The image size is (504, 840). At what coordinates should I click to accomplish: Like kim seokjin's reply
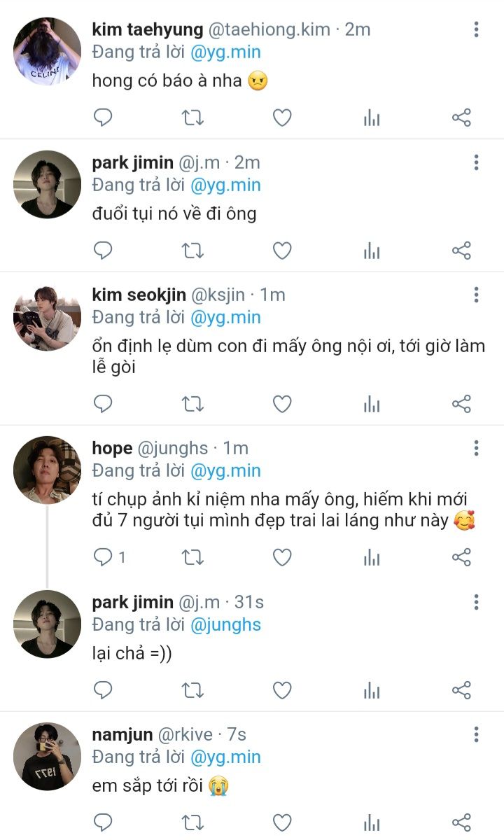click(282, 404)
